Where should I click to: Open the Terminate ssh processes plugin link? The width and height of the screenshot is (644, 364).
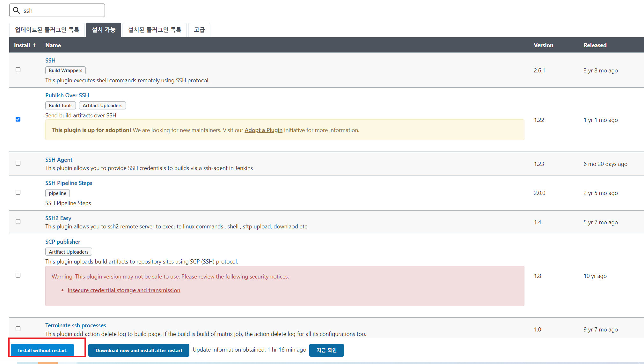[x=76, y=325]
